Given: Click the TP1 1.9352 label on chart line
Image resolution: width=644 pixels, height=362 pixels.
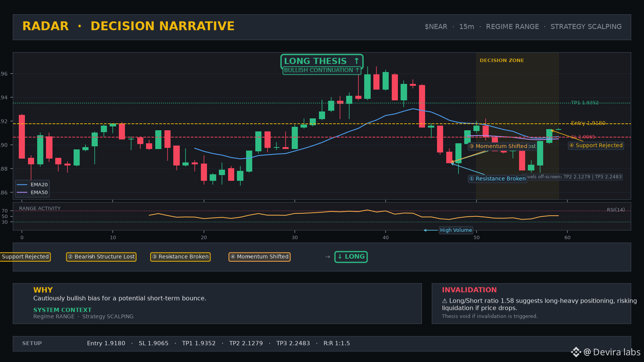Looking at the screenshot, I should [x=585, y=103].
